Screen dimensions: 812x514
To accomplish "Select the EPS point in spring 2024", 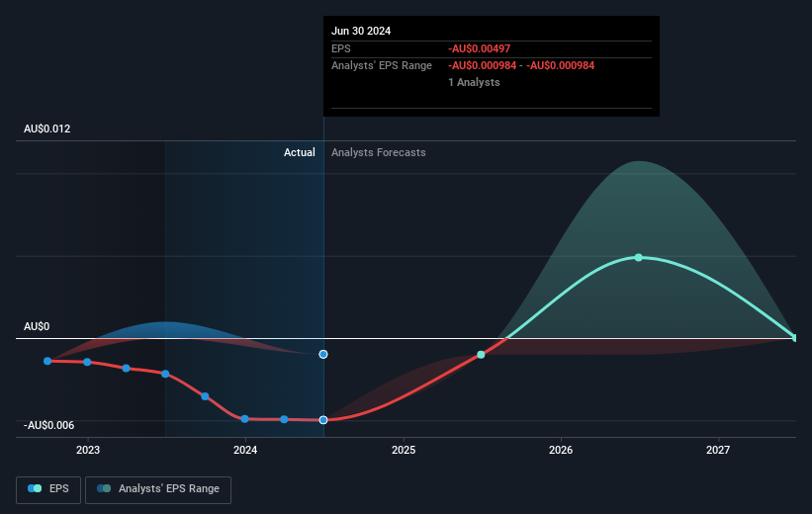I will (x=284, y=419).
